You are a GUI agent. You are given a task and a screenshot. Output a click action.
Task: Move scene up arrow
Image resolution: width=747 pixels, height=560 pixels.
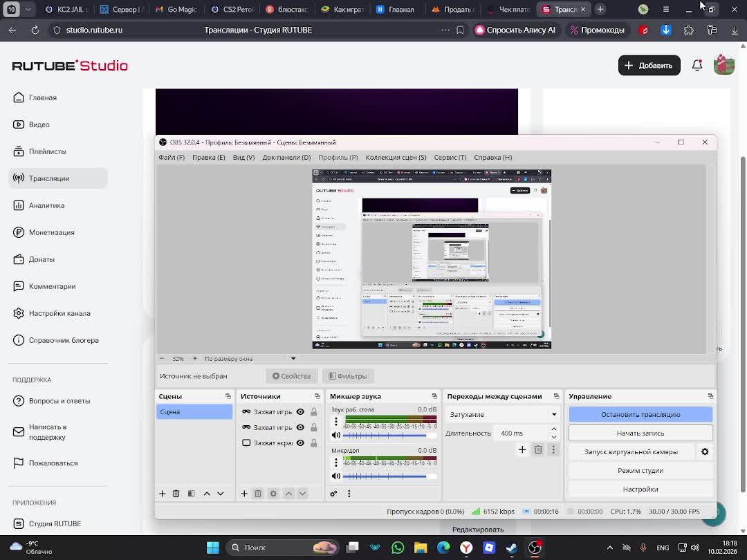207,494
